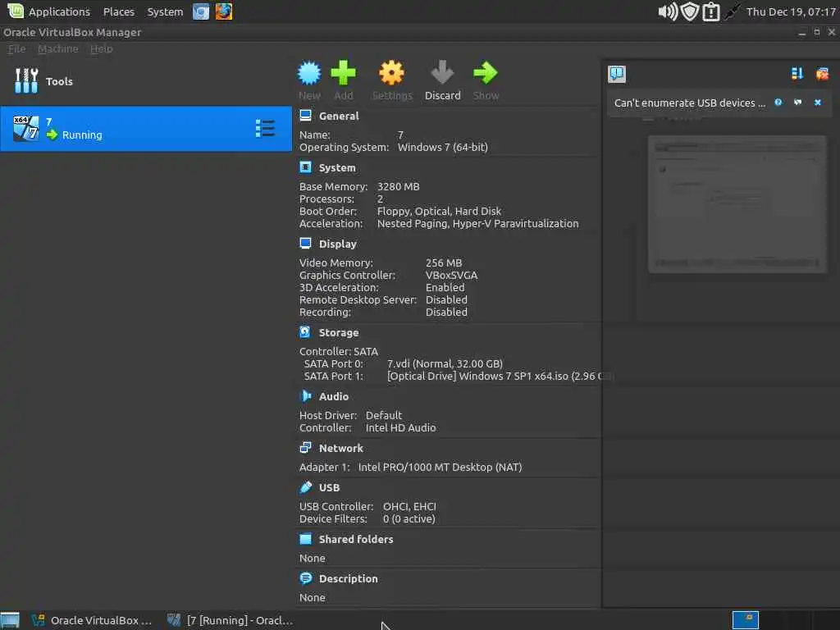Open help for the USB devices notification
840x630 pixels.
click(x=778, y=103)
